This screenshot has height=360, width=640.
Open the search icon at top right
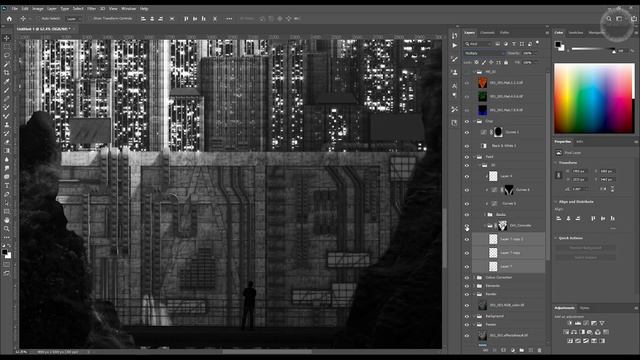tap(609, 18)
